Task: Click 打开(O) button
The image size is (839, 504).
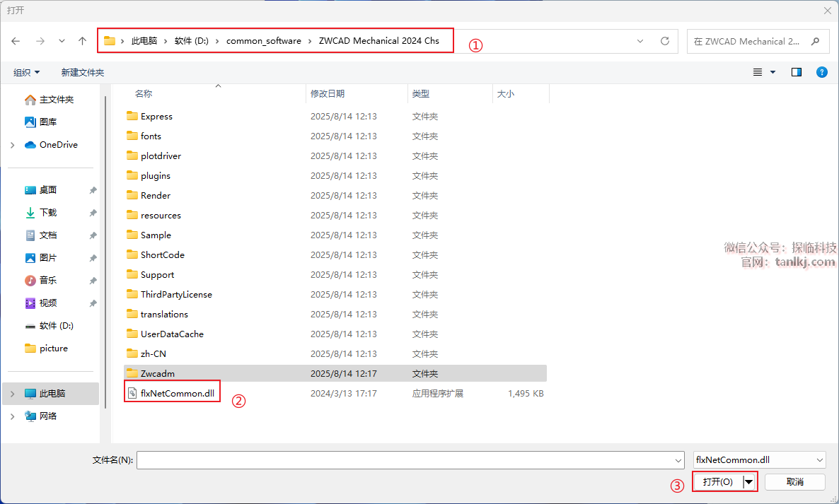Action: tap(718, 482)
